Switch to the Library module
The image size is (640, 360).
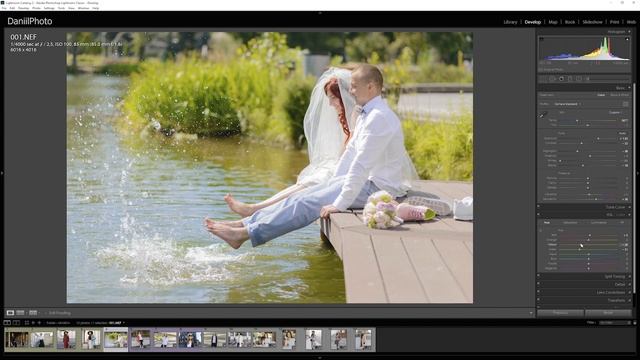(510, 22)
